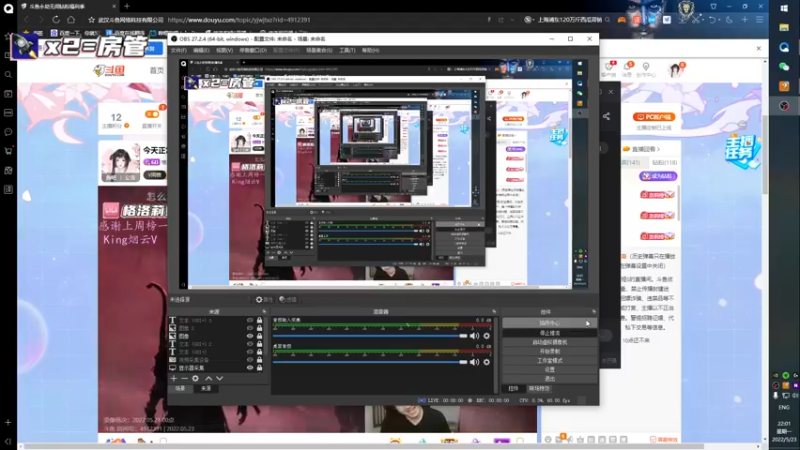
Task: Toggle lock on 图像 2 source
Action: (x=259, y=328)
